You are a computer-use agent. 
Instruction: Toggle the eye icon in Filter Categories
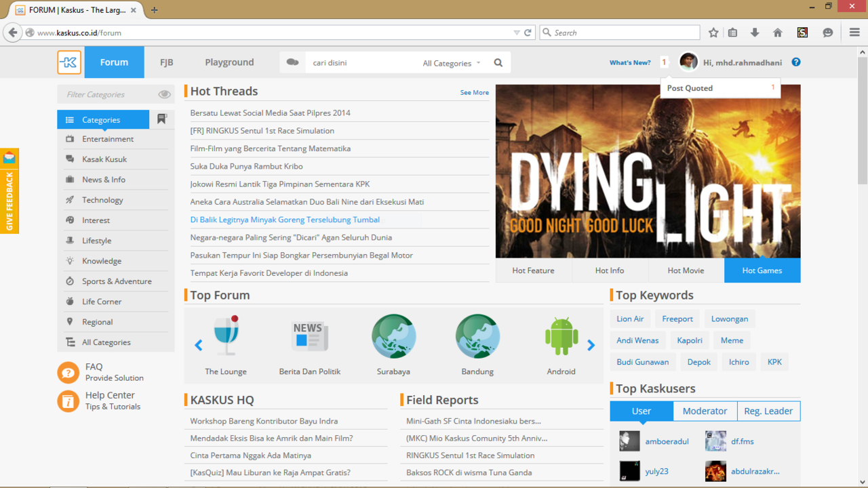pos(165,95)
